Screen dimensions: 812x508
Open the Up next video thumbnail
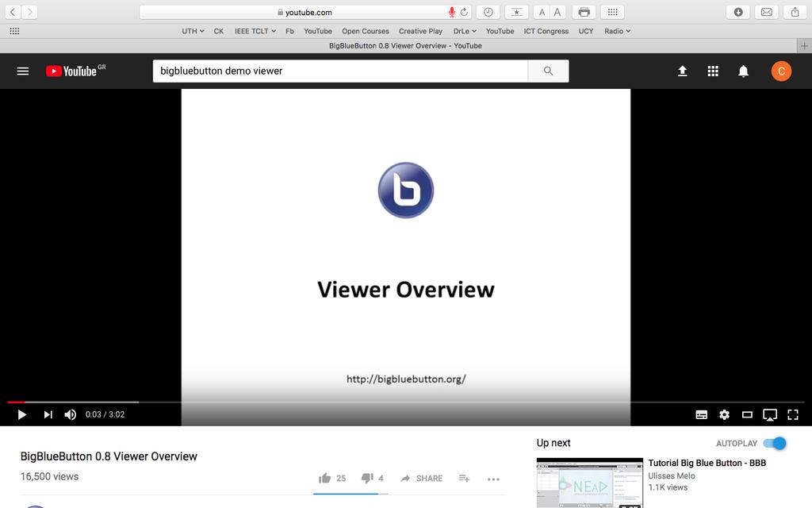pos(589,483)
